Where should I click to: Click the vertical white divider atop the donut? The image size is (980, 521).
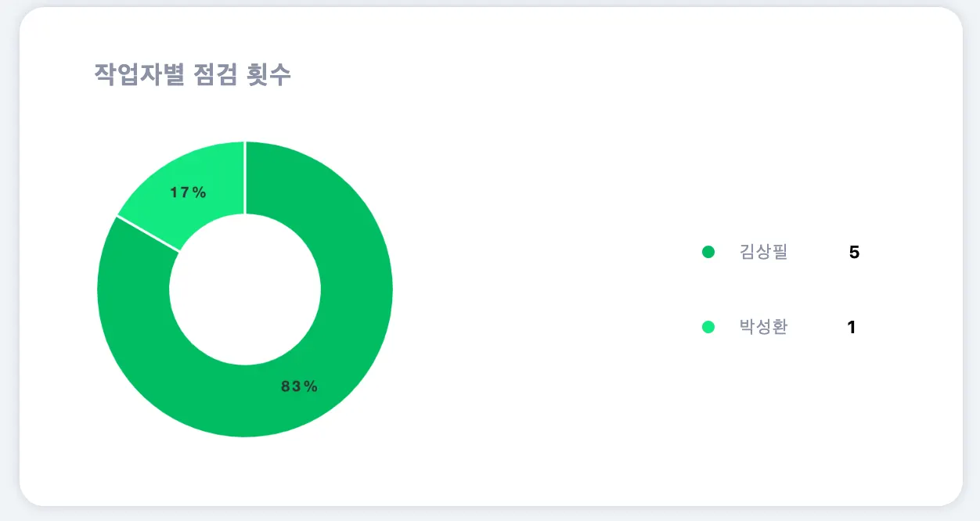click(245, 178)
